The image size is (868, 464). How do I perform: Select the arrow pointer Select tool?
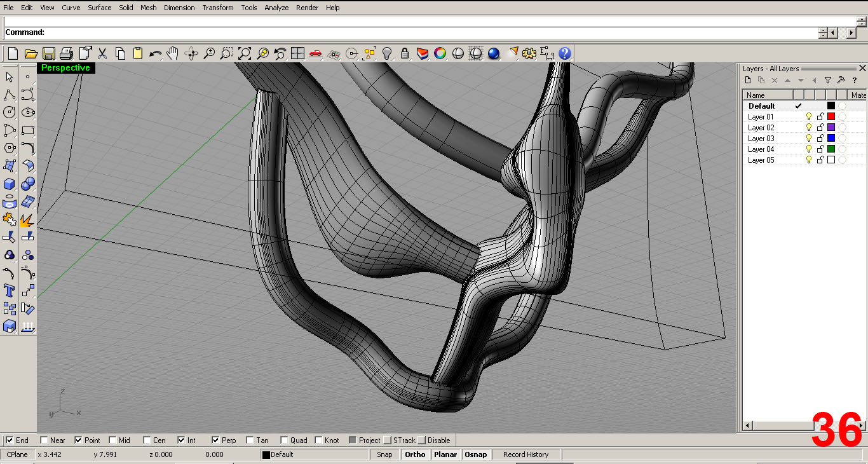click(10, 77)
